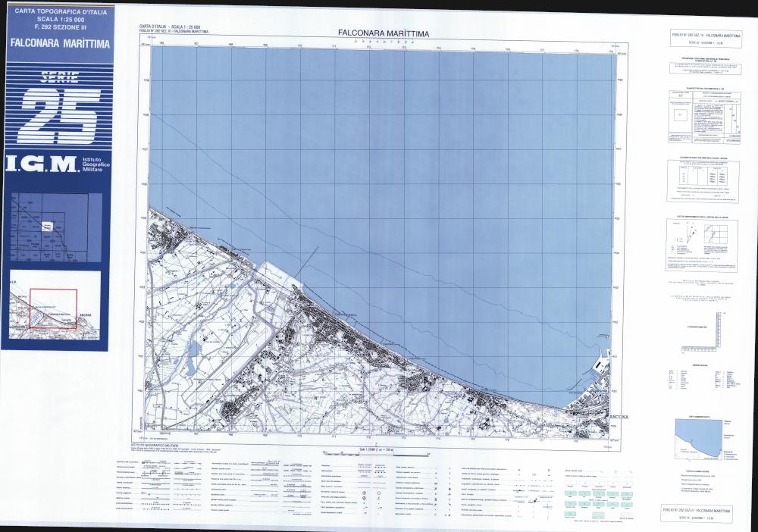The height and width of the screenshot is (532, 758).
Task: Click centered map title "FALCONARA MARÌTTIMA" above map
Action: pyautogui.click(x=384, y=33)
